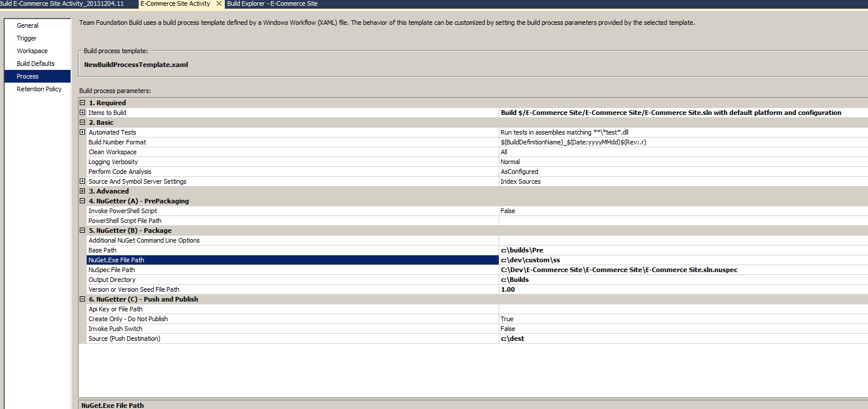Expand the Items to Build row
The width and height of the screenshot is (868, 409).
[x=83, y=113]
